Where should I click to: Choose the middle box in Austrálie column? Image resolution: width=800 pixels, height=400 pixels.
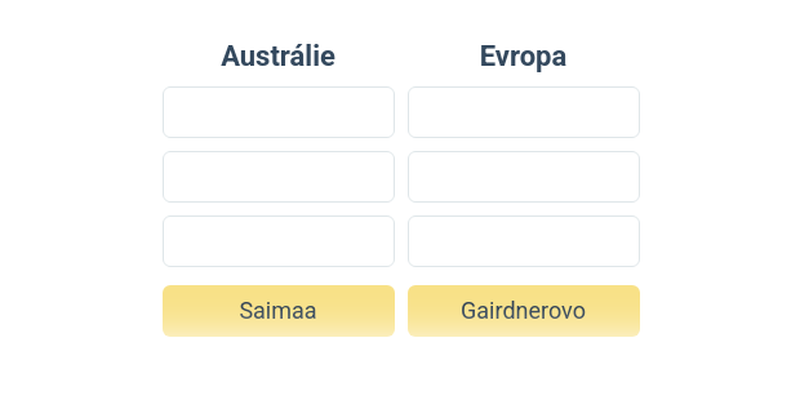[278, 177]
